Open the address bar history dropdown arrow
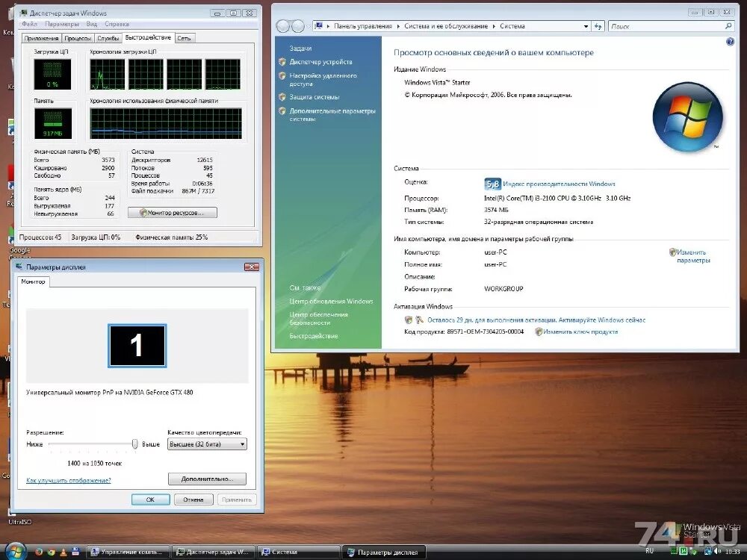The image size is (747, 560). (586, 26)
